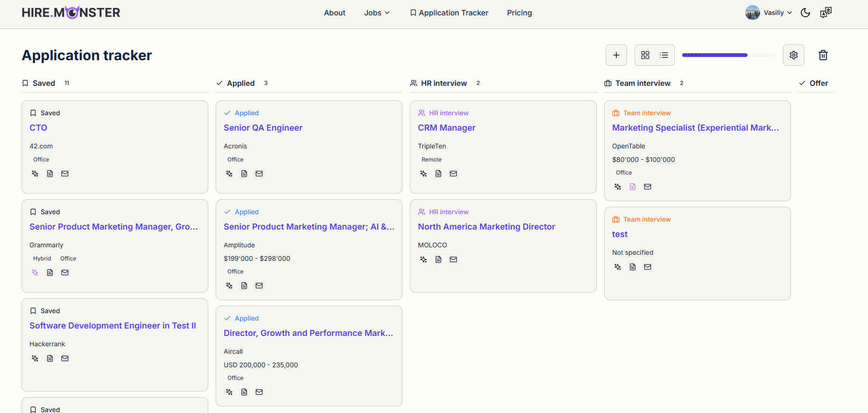Open the Application Tracker nav item
Image resolution: width=868 pixels, height=413 pixels.
point(449,13)
